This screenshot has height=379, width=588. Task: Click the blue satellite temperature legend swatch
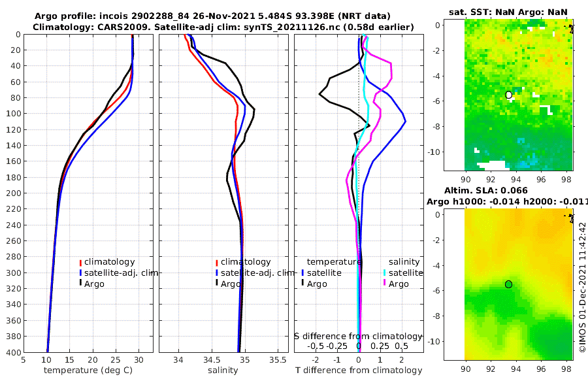[x=302, y=272]
